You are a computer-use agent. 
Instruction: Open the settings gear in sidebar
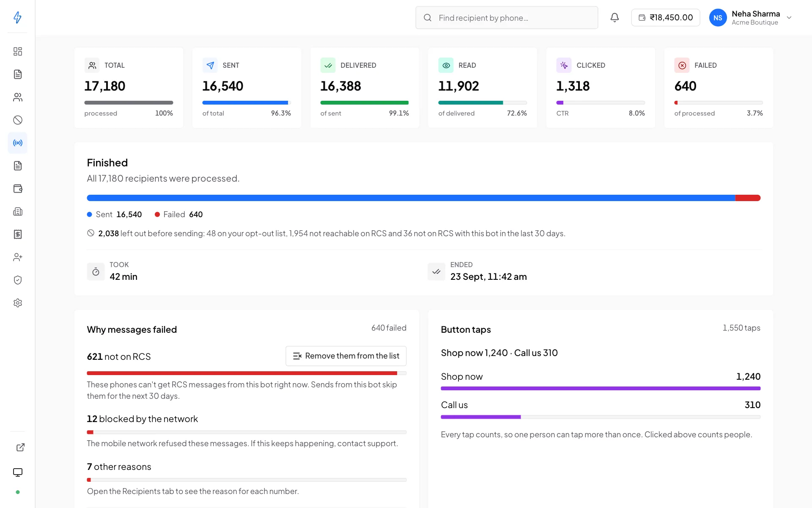[17, 303]
